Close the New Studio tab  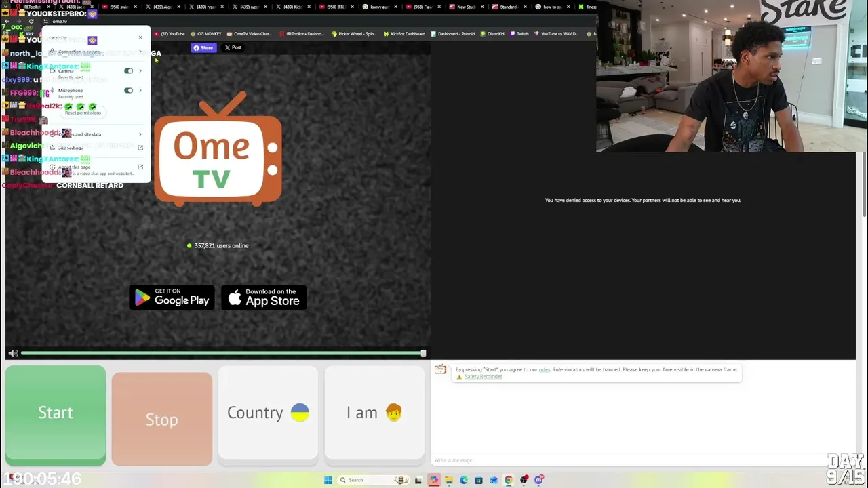point(481,7)
